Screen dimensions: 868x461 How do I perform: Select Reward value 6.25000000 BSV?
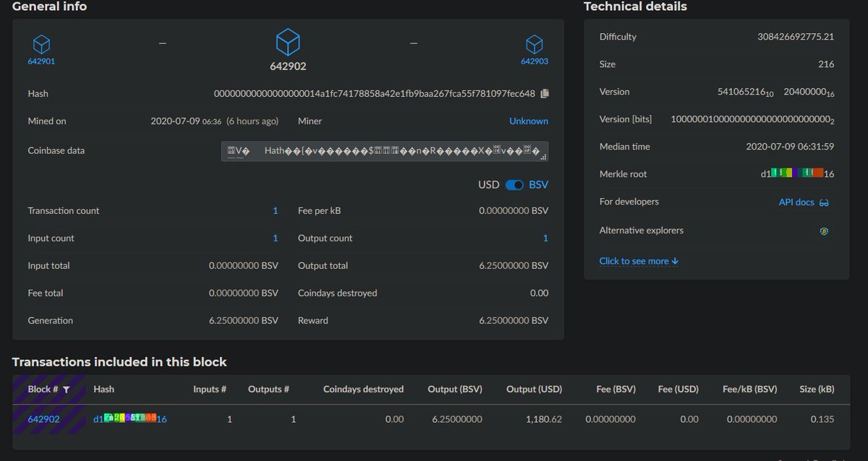[x=514, y=321]
